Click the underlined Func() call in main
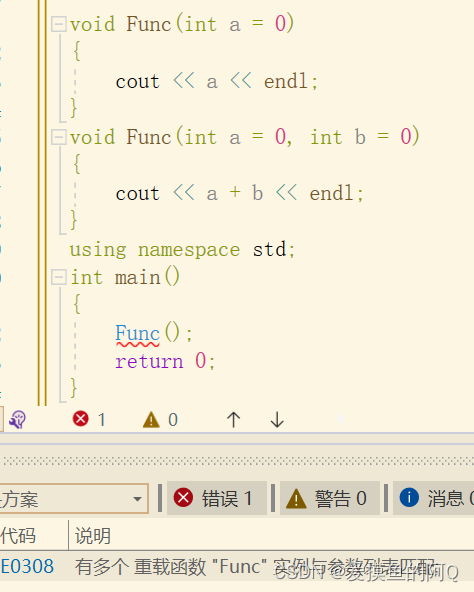The image size is (474, 592). click(154, 333)
